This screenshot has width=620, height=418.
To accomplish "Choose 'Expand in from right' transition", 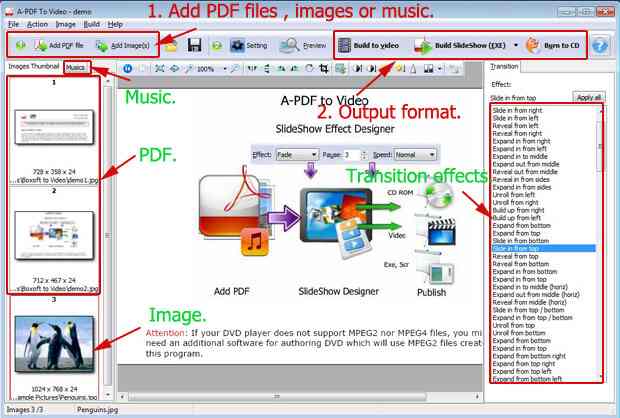I will point(521,141).
